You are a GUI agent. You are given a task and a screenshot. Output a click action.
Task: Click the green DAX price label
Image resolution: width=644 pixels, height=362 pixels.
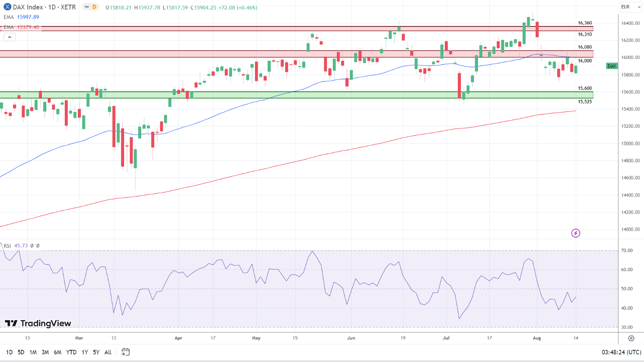coord(612,66)
